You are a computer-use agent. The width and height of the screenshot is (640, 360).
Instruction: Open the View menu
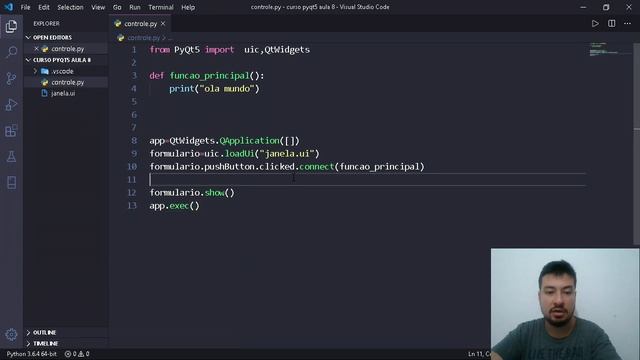(98, 7)
